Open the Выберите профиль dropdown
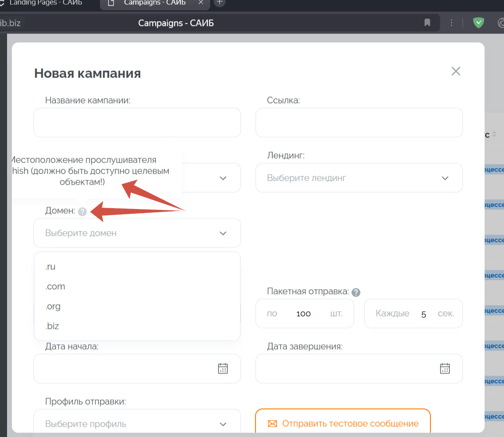Viewport: 504px width, 437px height. [x=137, y=424]
